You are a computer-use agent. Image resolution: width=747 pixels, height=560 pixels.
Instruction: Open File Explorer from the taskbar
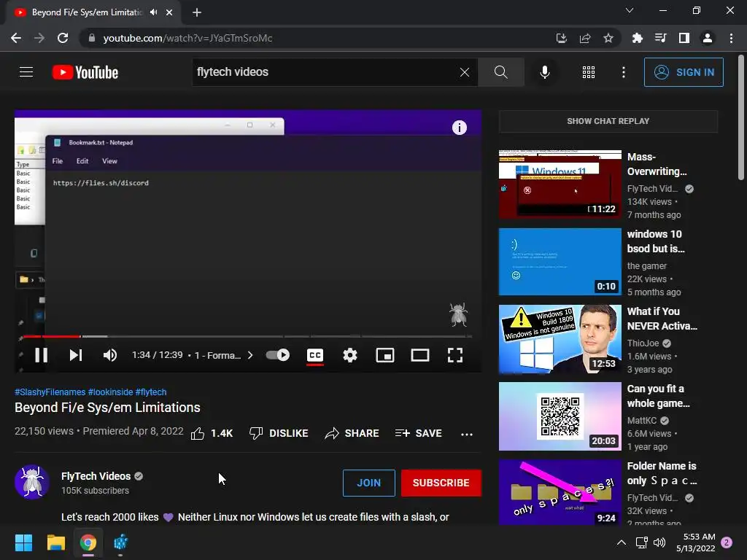point(55,542)
